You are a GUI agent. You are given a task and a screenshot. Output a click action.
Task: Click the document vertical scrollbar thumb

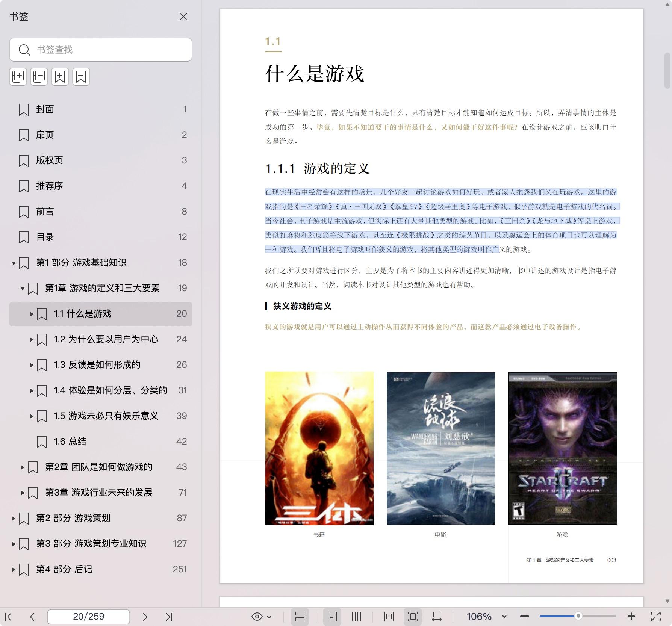point(667,71)
